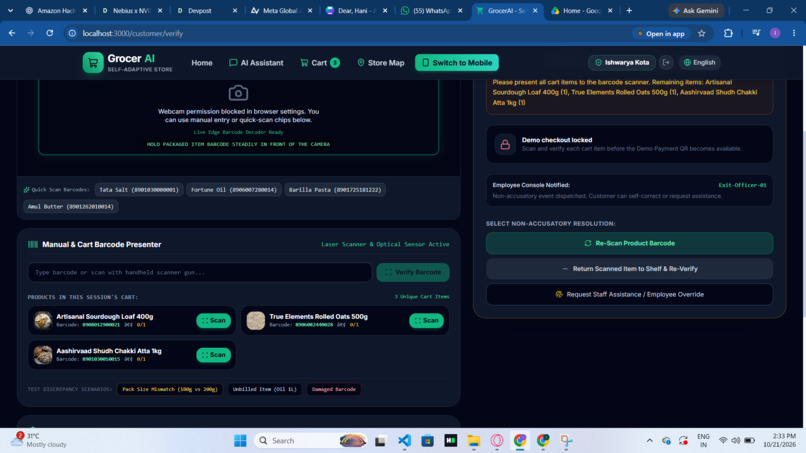Trigger Damaged Barcode test scenario
This screenshot has height=453, width=806.
coord(334,389)
